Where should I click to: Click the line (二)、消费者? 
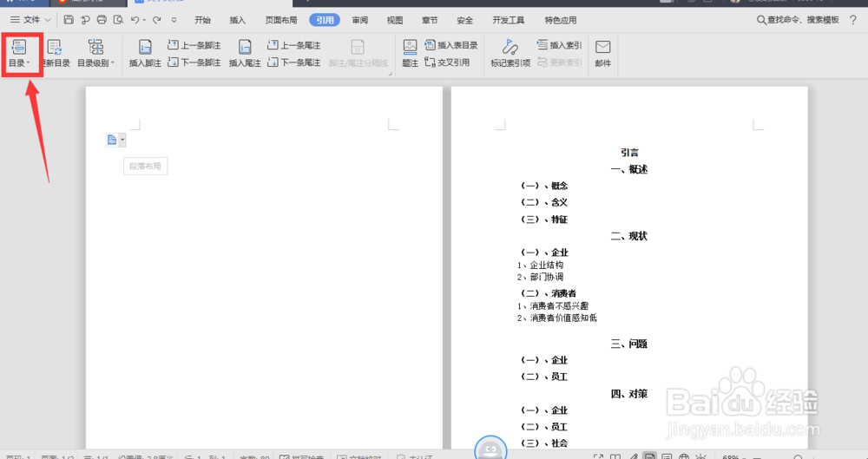coord(549,293)
